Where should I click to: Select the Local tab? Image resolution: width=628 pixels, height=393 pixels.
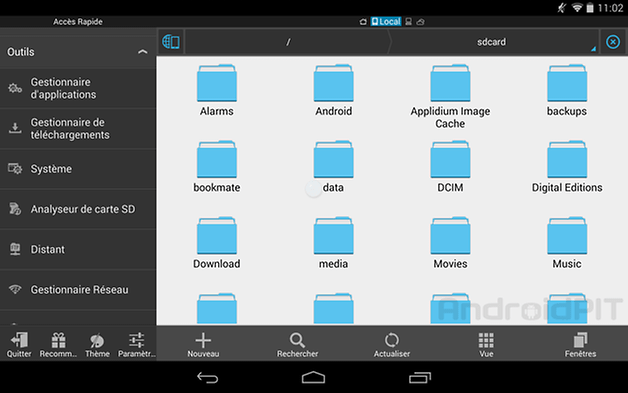386,22
